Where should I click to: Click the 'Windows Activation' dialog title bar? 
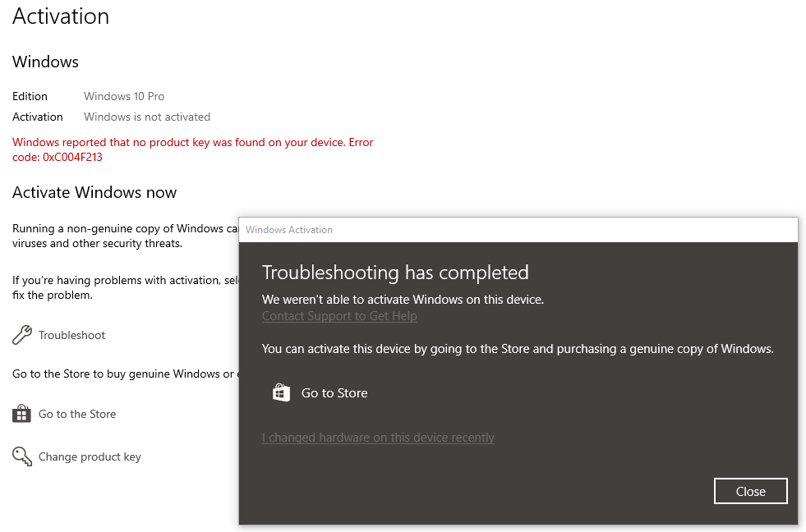pyautogui.click(x=518, y=230)
